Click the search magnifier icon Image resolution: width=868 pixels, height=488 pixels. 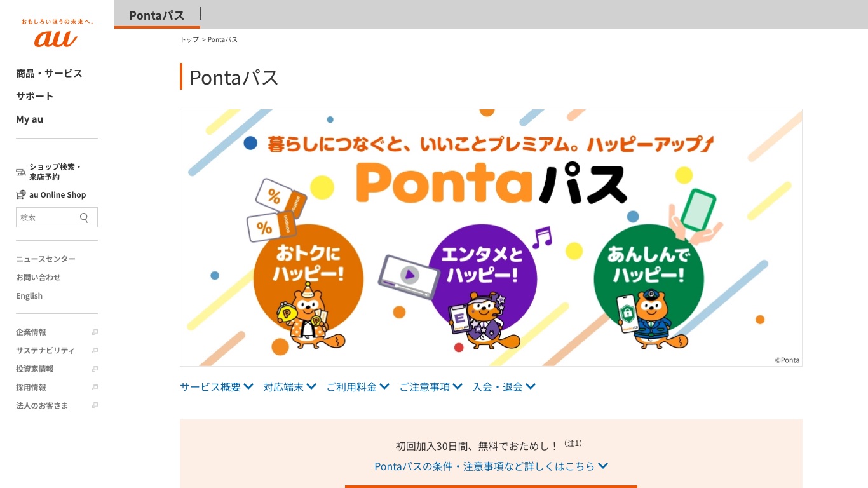coord(84,217)
